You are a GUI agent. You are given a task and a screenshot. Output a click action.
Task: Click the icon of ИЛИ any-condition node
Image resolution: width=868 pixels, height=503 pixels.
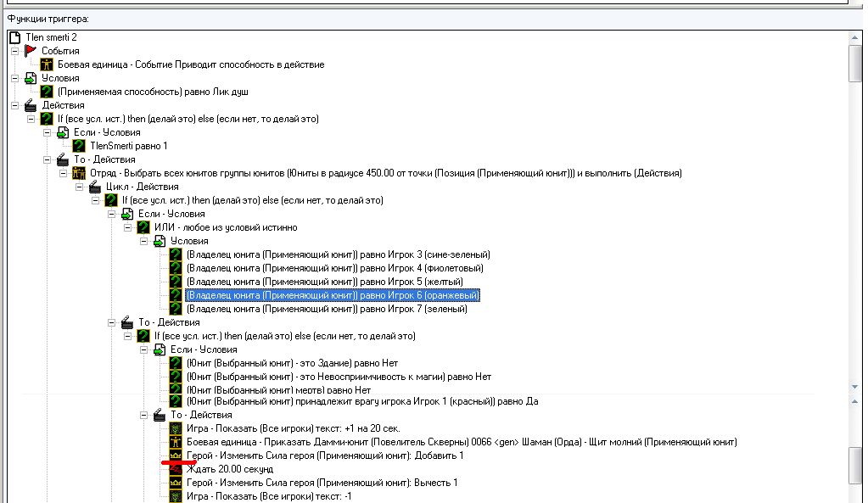pyautogui.click(x=143, y=227)
